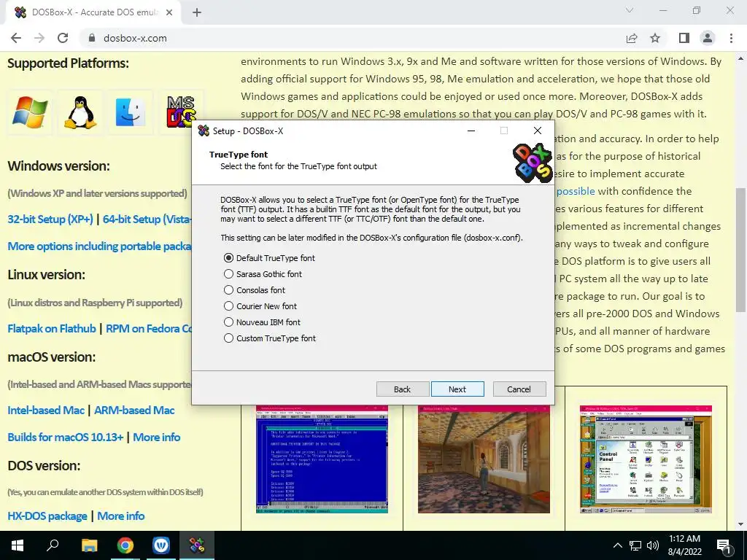This screenshot has width=747, height=560.
Task: Close the DOSBox-X browser tab
Action: (x=169, y=13)
